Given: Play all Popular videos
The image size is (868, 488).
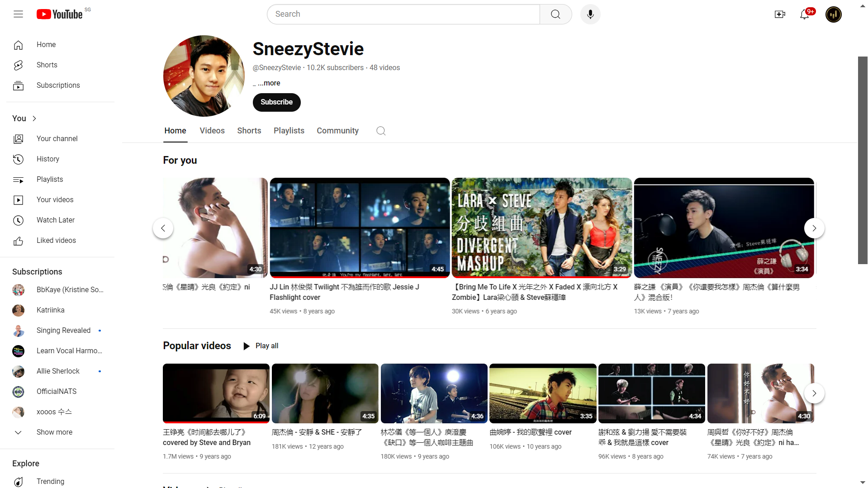Looking at the screenshot, I should coord(261,346).
